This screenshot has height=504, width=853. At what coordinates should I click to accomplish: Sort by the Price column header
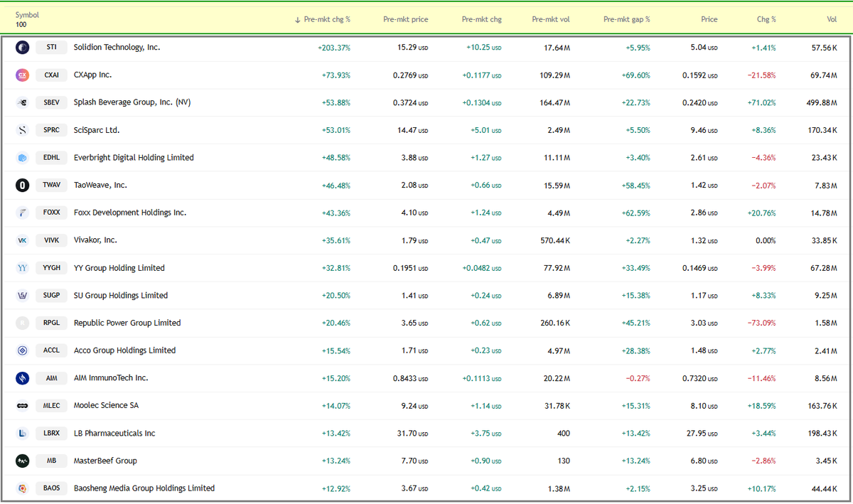pyautogui.click(x=709, y=19)
